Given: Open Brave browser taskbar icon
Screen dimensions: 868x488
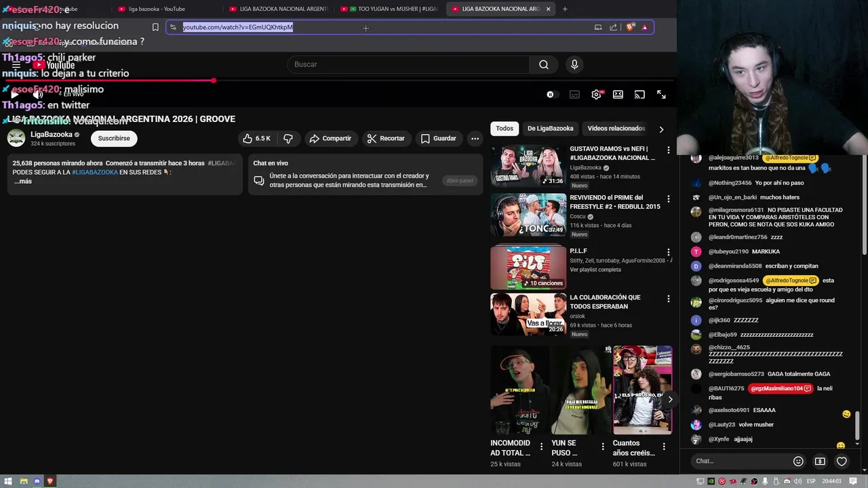Looking at the screenshot, I should tap(50, 481).
